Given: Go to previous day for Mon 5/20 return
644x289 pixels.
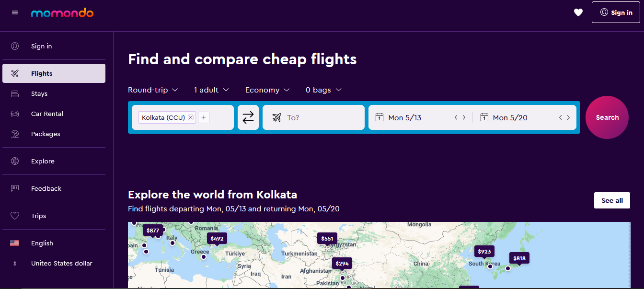Looking at the screenshot, I should pos(561,117).
